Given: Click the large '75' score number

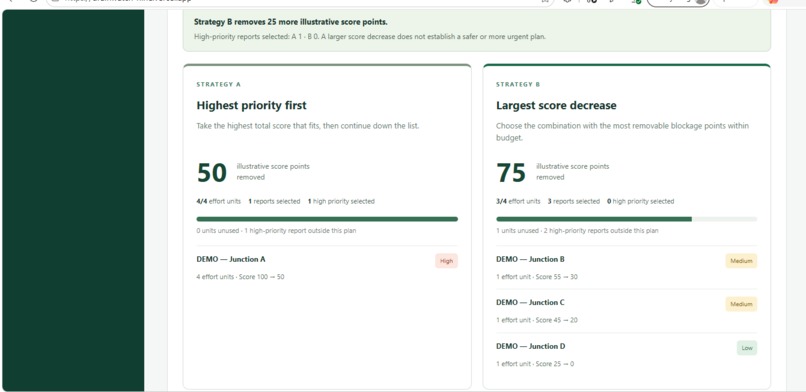Looking at the screenshot, I should coord(511,173).
